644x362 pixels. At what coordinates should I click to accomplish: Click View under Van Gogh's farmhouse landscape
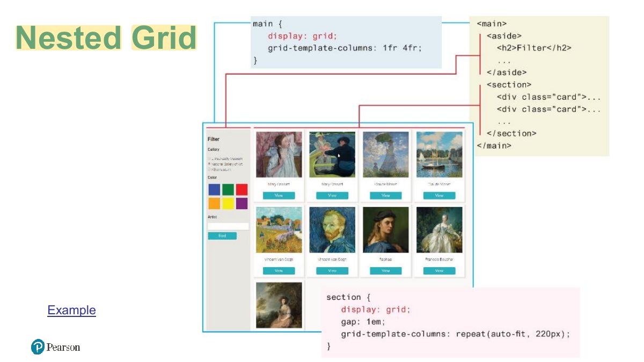coord(279,271)
